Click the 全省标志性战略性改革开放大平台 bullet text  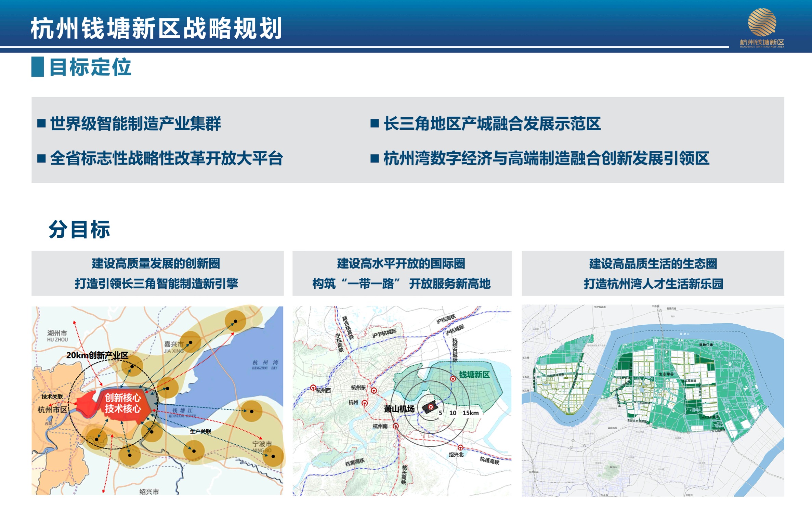(166, 158)
